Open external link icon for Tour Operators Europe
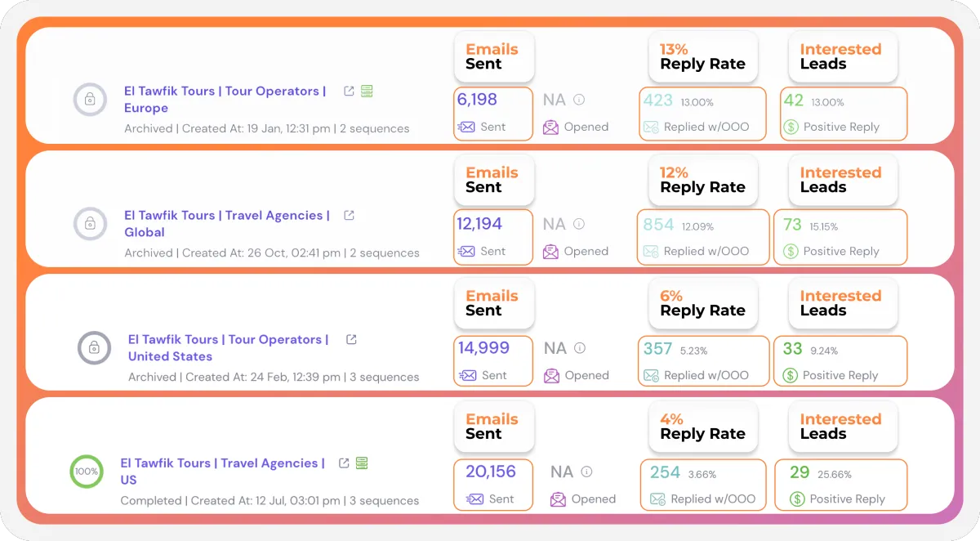Viewport: 980px width, 541px height. 349,91
